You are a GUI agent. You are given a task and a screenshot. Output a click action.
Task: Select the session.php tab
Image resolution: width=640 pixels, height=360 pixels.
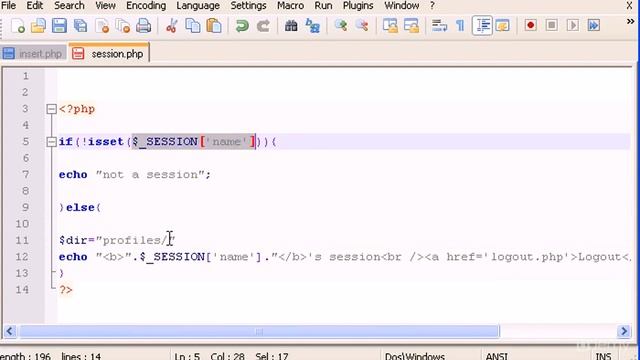tap(109, 53)
